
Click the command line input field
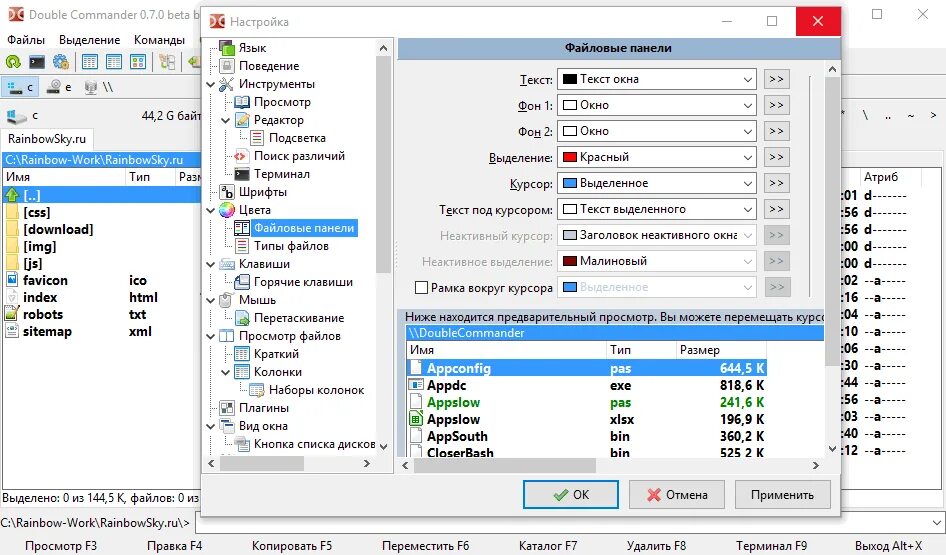(x=568, y=523)
